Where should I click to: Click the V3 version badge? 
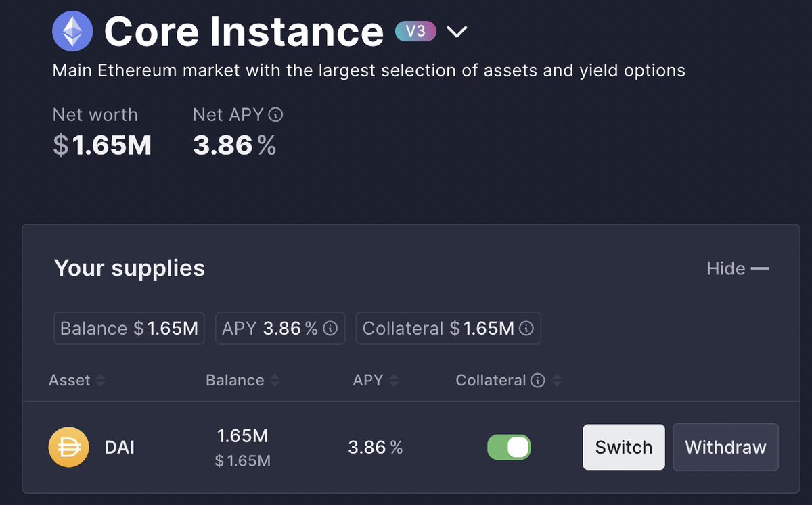pyautogui.click(x=415, y=30)
